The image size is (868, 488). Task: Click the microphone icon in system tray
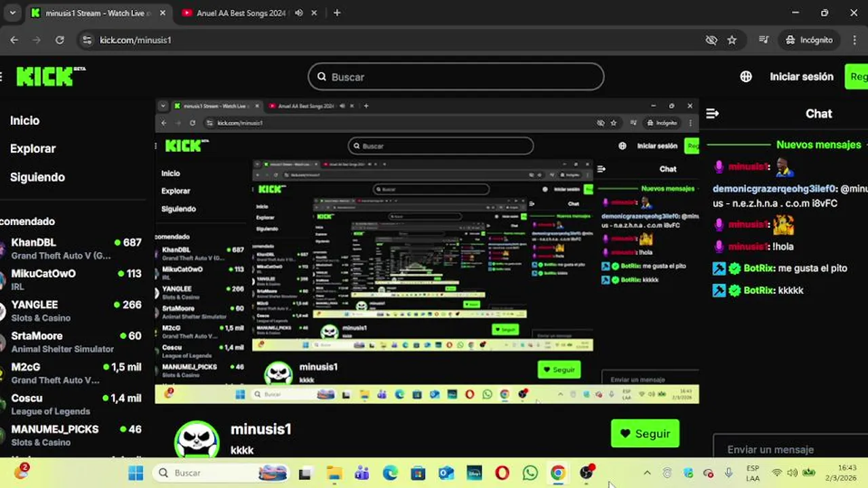[x=728, y=473]
